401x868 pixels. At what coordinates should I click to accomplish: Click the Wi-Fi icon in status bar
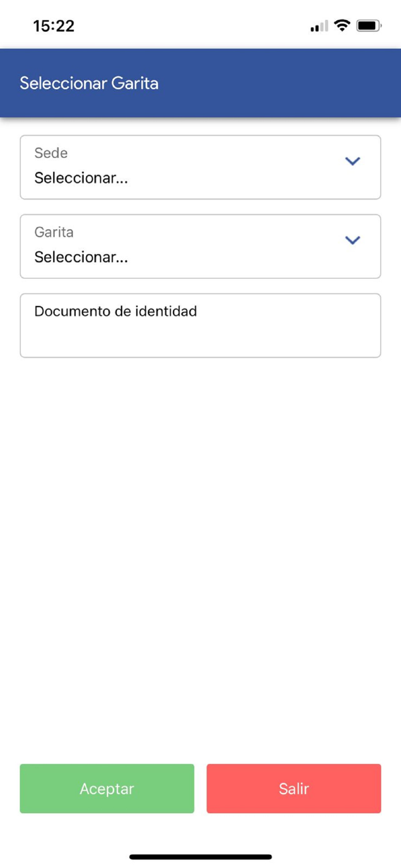click(x=341, y=25)
